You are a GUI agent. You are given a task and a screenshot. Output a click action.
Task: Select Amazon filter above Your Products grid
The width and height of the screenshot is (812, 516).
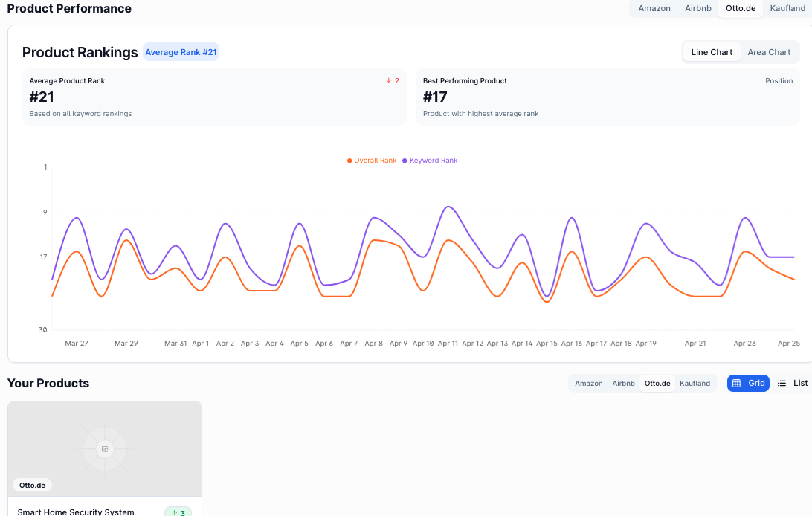588,383
